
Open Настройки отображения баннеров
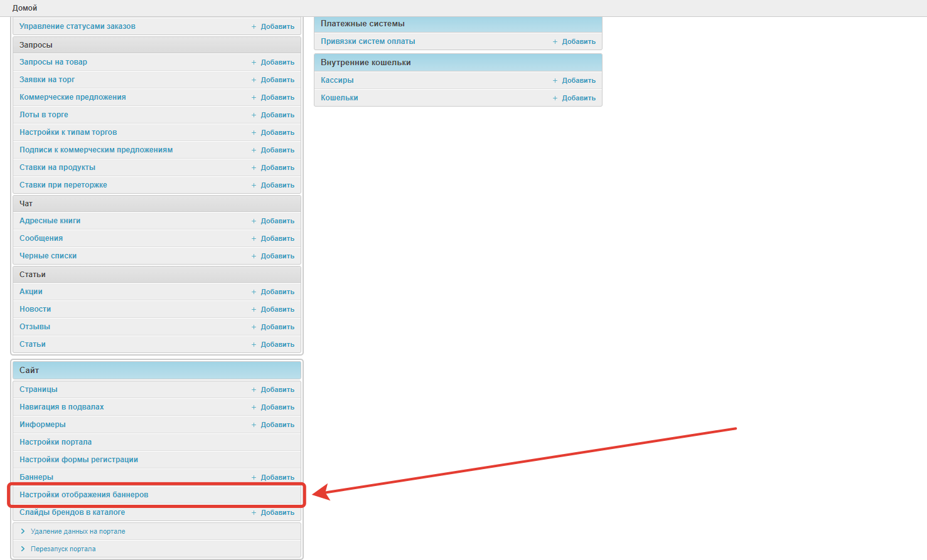tap(84, 495)
